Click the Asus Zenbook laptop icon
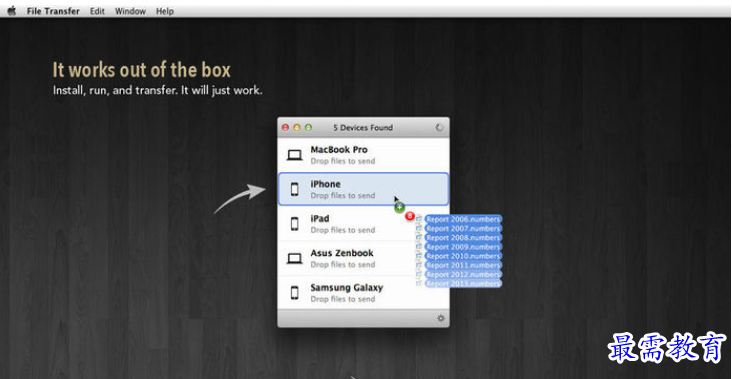 coord(295,258)
